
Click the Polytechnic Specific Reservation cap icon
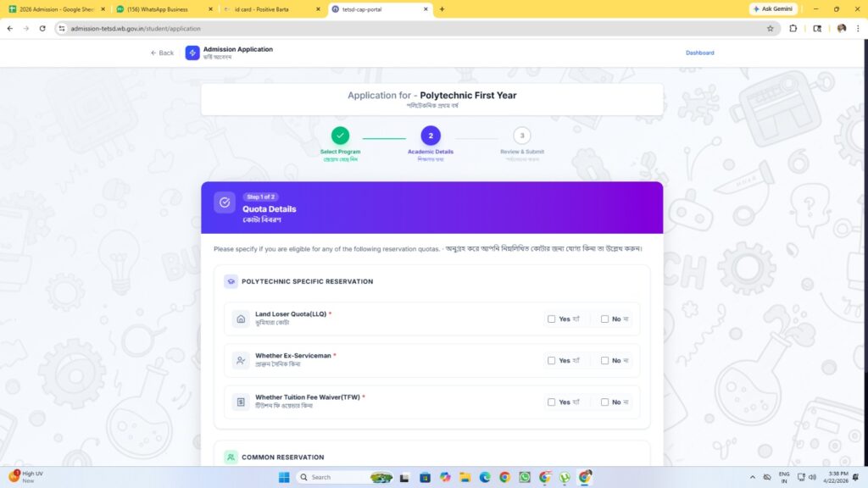click(231, 281)
